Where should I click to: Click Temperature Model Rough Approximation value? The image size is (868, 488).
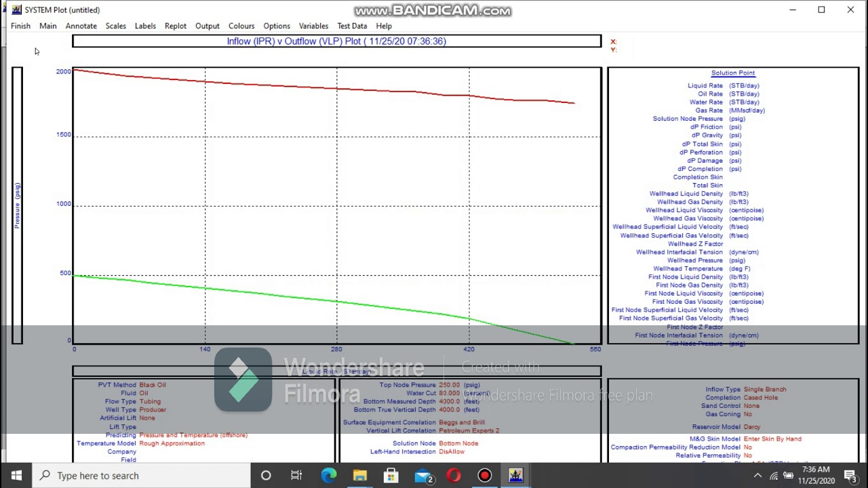[172, 443]
